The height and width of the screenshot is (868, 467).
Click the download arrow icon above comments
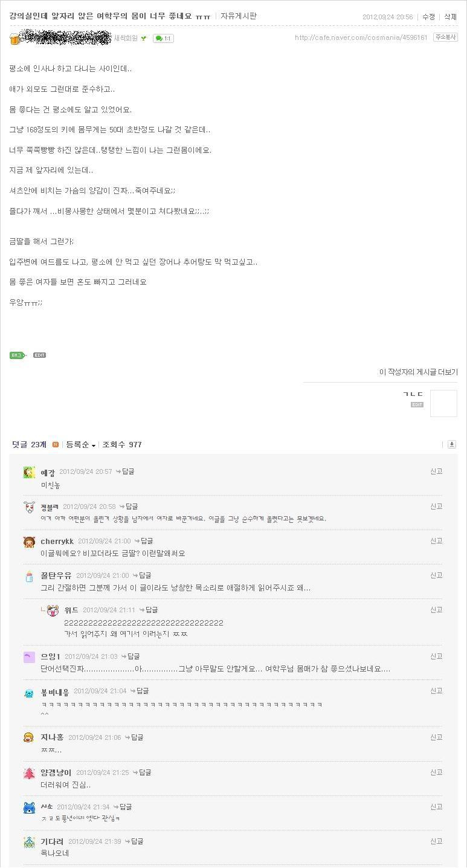pyautogui.click(x=451, y=444)
